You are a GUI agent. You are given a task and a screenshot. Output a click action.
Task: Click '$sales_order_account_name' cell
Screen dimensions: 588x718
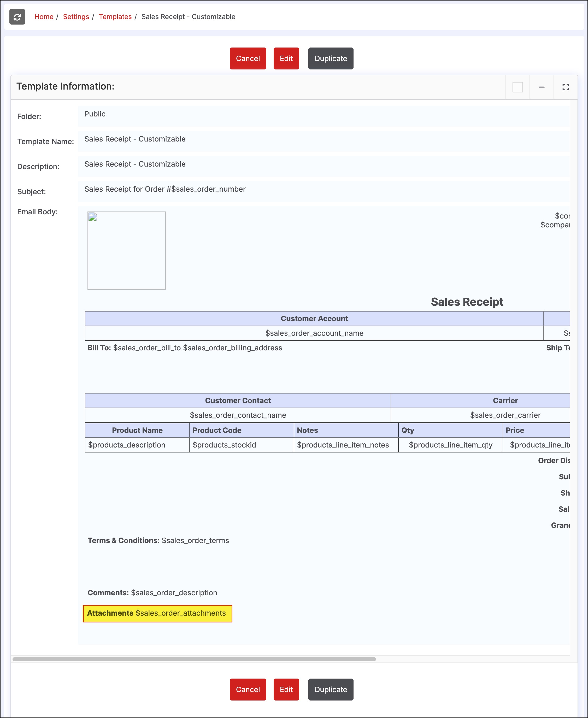point(314,333)
